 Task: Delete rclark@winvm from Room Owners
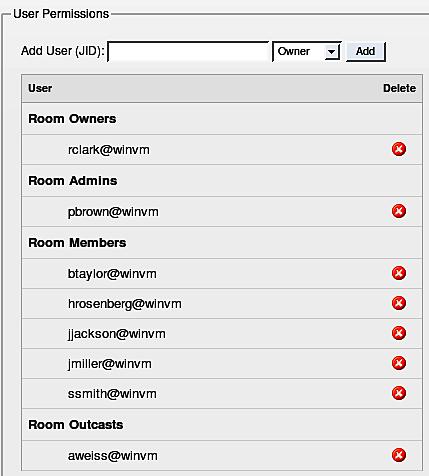tap(399, 149)
